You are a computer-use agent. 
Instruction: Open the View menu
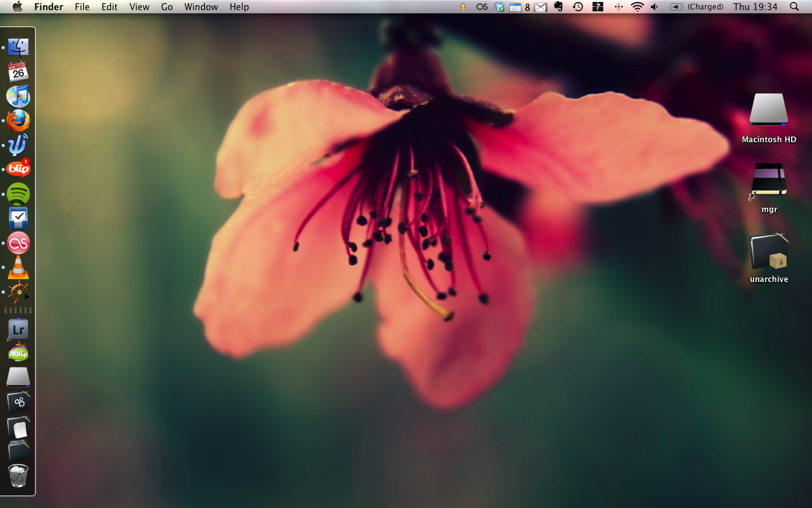click(139, 7)
